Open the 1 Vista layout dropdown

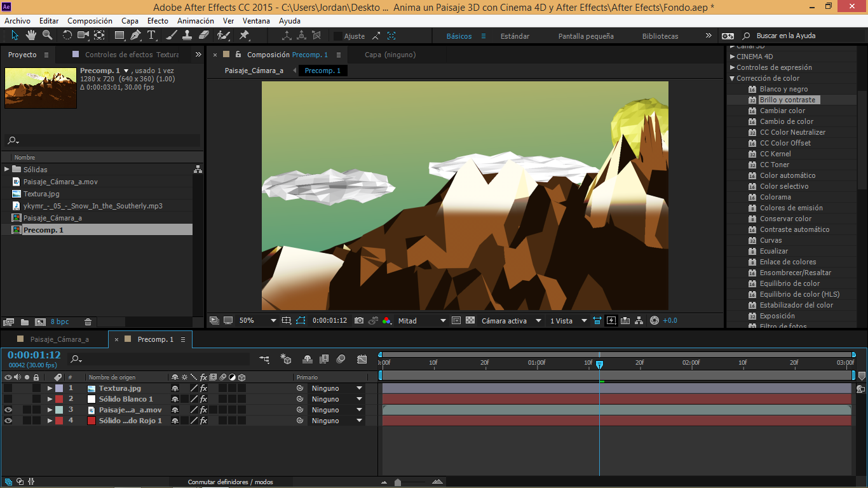point(569,321)
